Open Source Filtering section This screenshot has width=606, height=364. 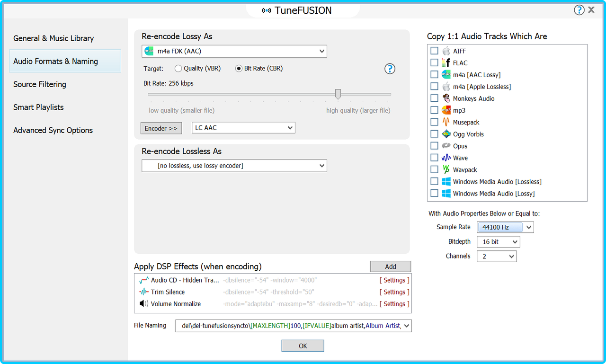pos(40,84)
